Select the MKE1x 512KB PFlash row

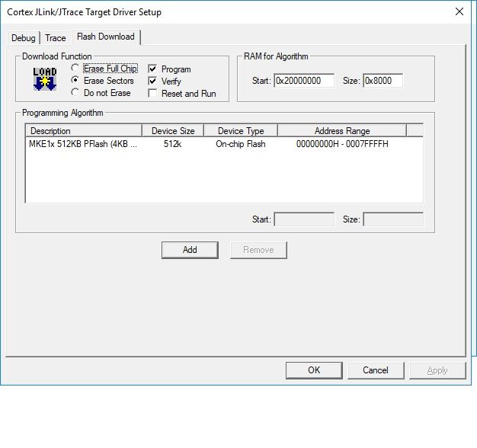tap(224, 144)
